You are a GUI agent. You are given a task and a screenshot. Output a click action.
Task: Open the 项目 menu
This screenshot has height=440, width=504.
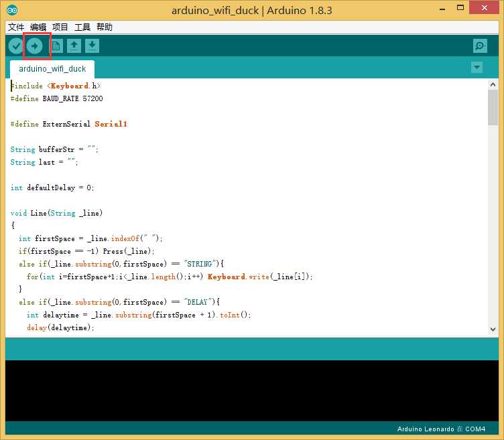[60, 27]
